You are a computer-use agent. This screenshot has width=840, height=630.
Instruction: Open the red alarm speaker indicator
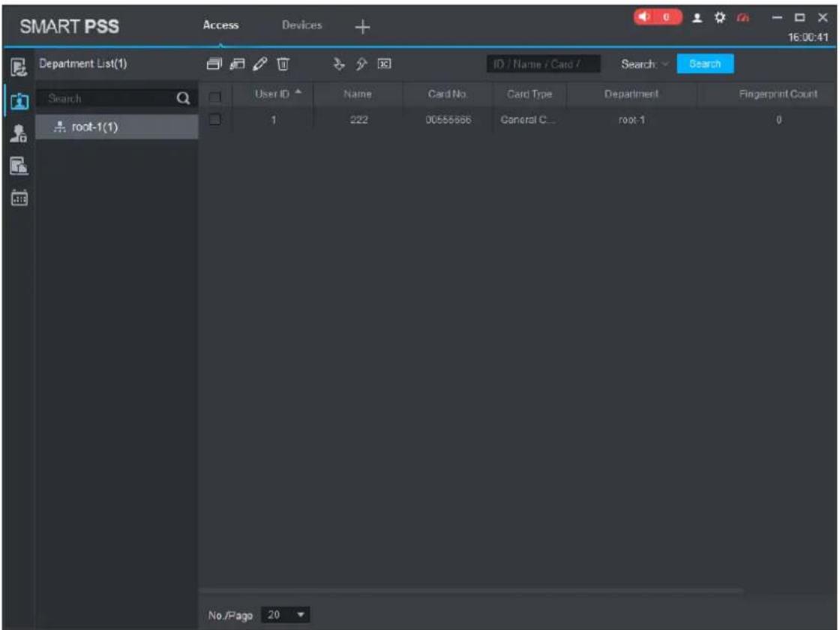(x=657, y=17)
